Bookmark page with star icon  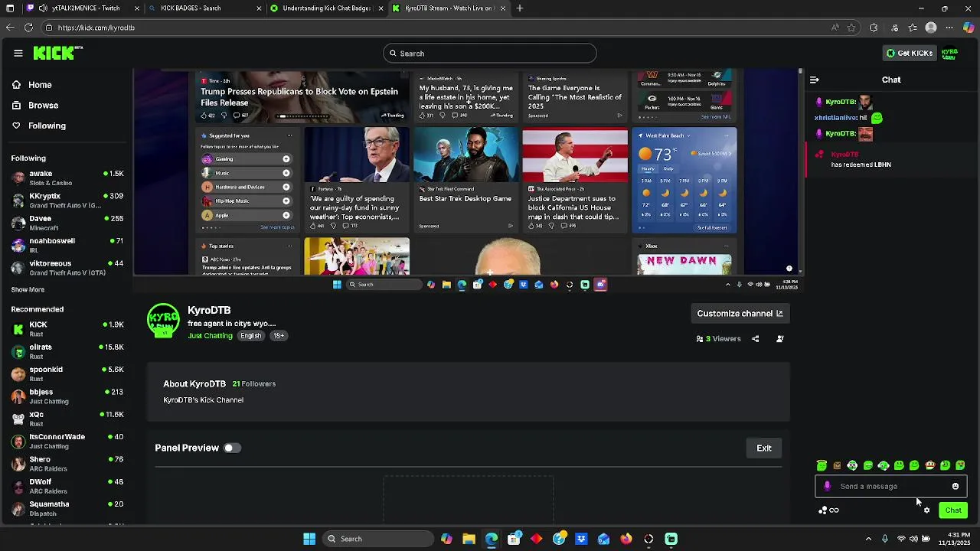[x=851, y=28]
